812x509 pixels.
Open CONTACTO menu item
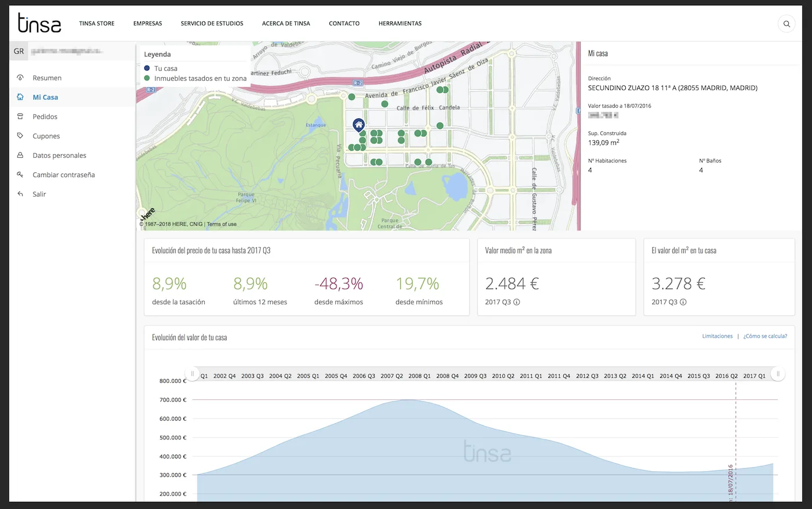(x=345, y=24)
